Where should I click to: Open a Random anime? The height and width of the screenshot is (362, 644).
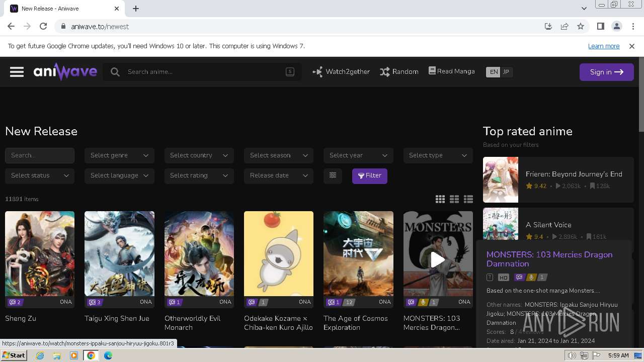pos(399,72)
